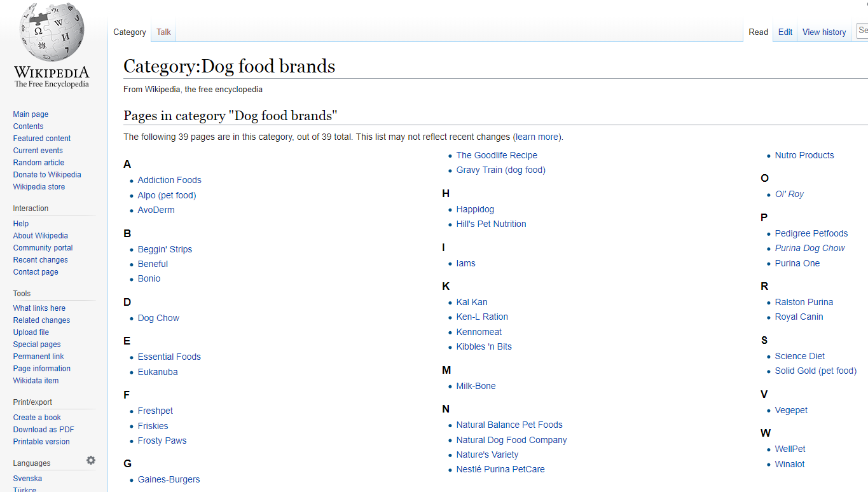The width and height of the screenshot is (868, 492).
Task: Open the Addiction Foods article
Action: tap(169, 180)
